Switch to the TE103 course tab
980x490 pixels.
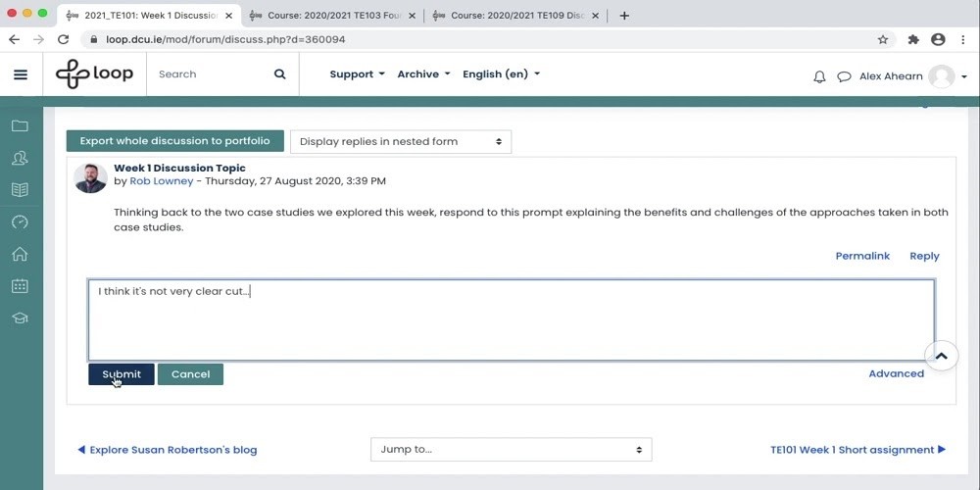(333, 15)
